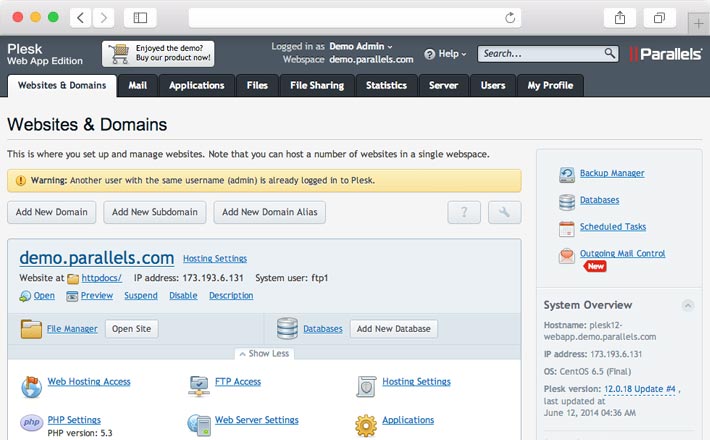Click the httpdocs folder icon
The height and width of the screenshot is (440, 710).
[x=73, y=278]
